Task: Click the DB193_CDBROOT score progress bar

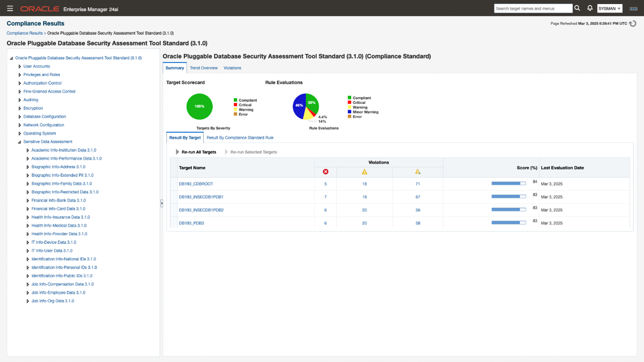Action: tap(508, 184)
